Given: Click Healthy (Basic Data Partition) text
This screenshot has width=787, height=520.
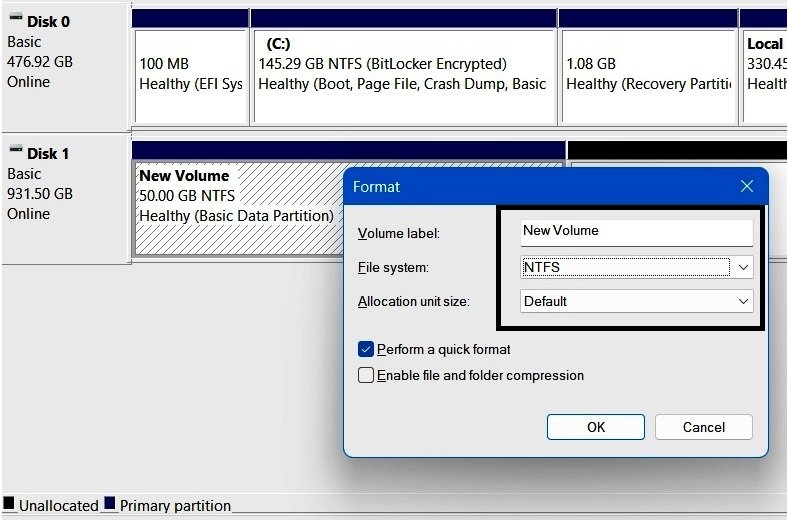Looking at the screenshot, I should click(236, 216).
